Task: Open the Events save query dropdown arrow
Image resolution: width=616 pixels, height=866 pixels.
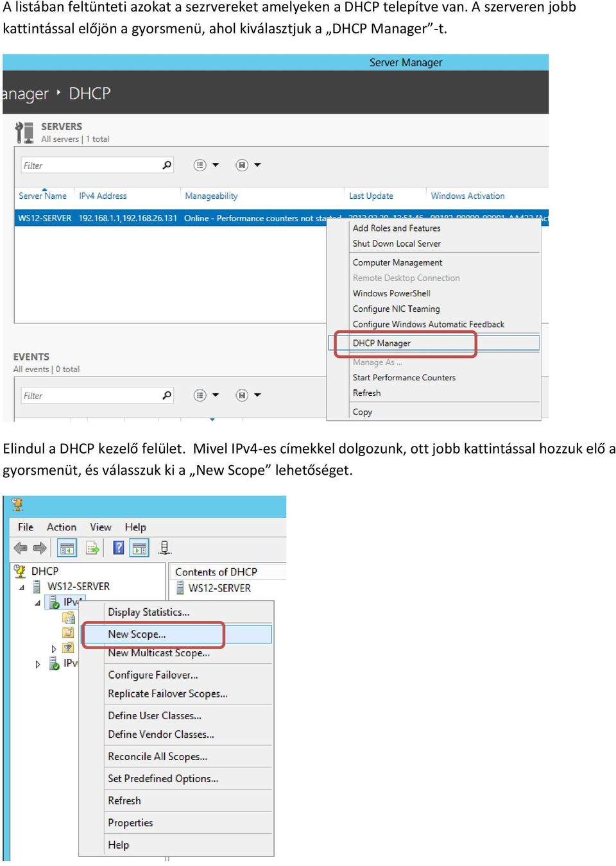Action: pos(257,395)
